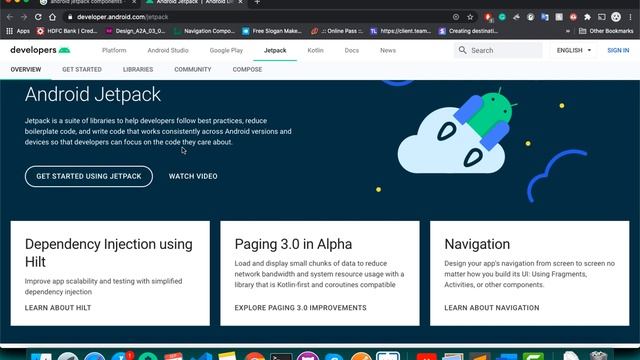640x360 pixels.
Task: Open the Platform nav item
Action: click(114, 51)
